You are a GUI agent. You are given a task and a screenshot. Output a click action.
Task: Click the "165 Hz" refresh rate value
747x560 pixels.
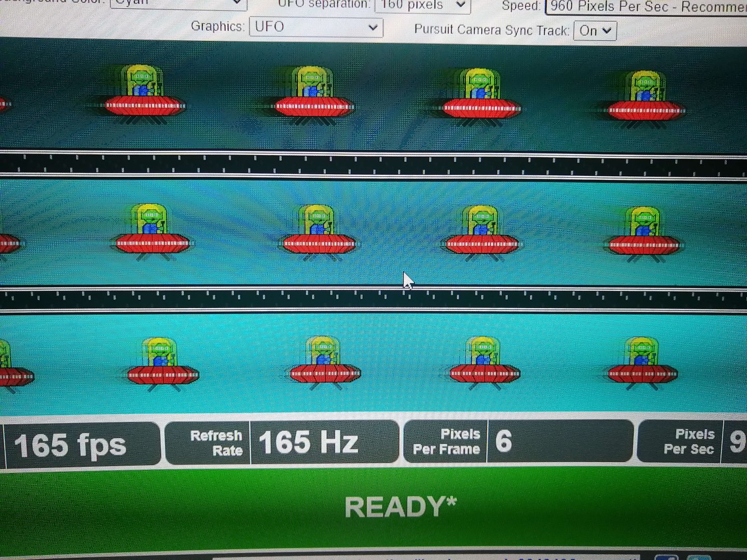coord(309,442)
